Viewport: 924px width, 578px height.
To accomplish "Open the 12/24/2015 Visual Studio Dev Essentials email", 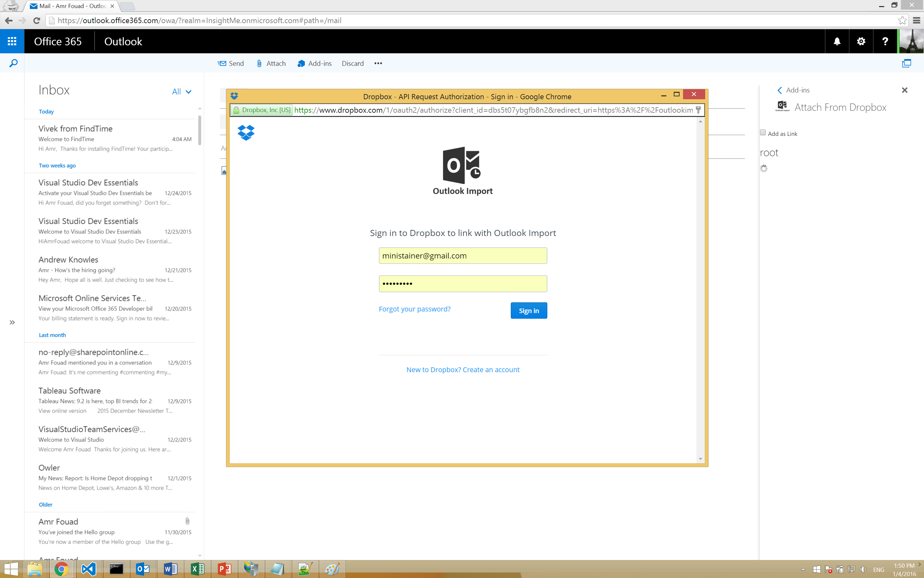I will tap(110, 192).
